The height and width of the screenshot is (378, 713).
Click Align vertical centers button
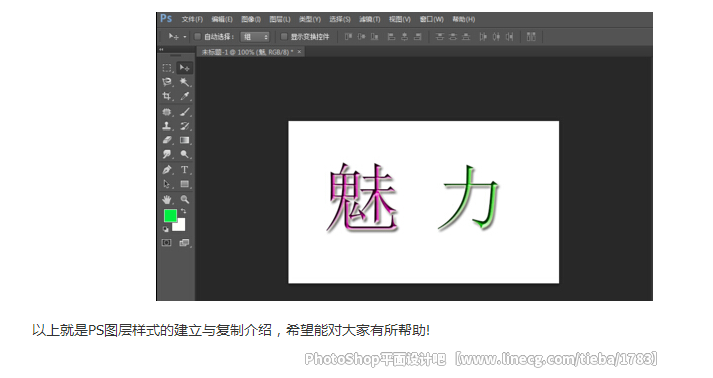(x=362, y=36)
